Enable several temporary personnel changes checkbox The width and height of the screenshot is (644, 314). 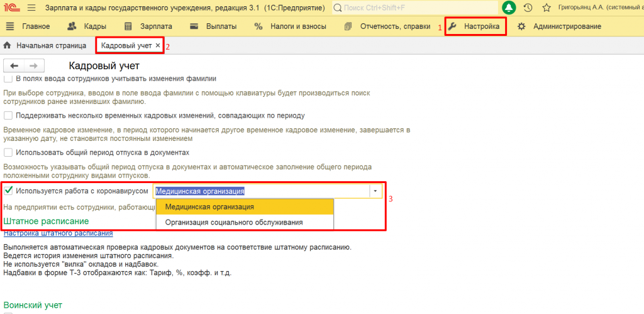(x=8, y=115)
